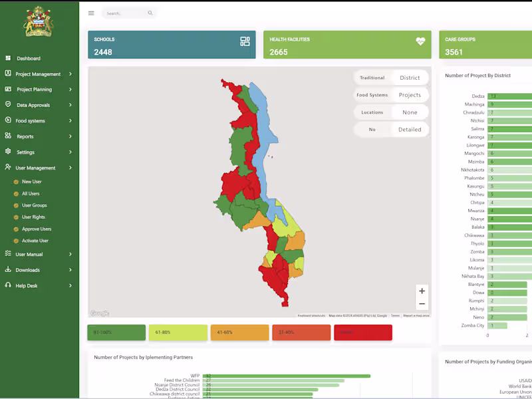Viewport: 532px width, 399px height.
Task: Click the search magnifier icon
Action: click(x=150, y=13)
